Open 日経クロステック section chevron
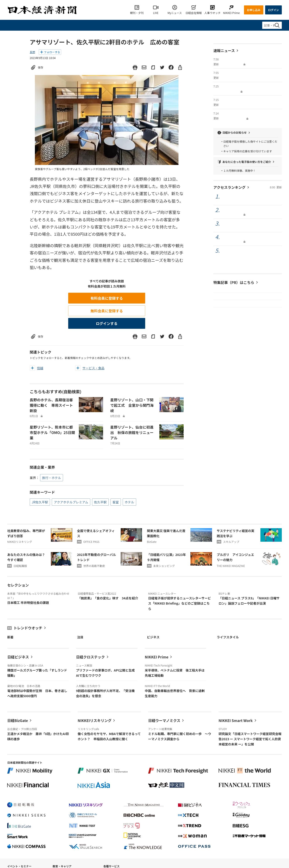Viewport: 289px width, 868px height. [x=107, y=657]
